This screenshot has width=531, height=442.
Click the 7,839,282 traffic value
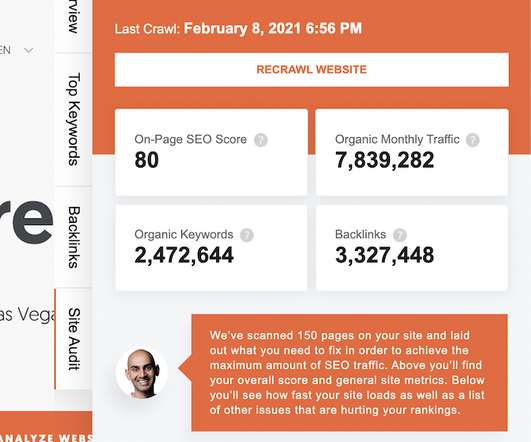384,160
